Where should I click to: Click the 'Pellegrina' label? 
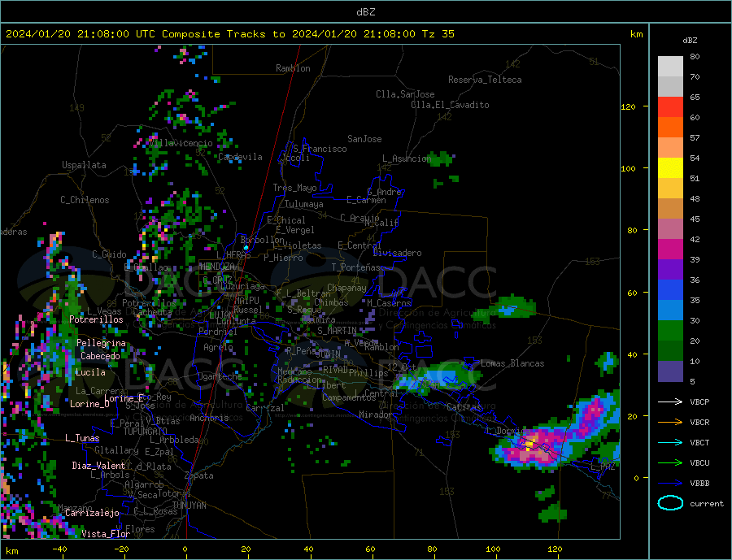[102, 343]
